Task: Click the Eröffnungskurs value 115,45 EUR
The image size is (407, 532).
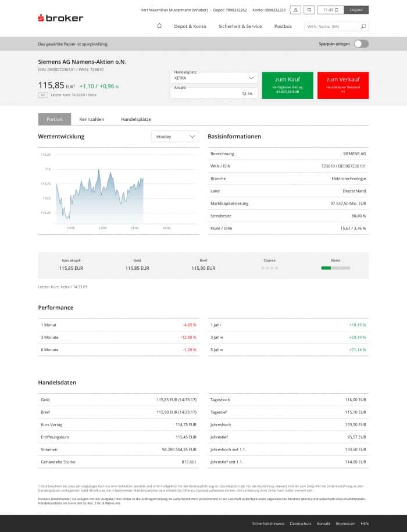Action: click(x=186, y=437)
